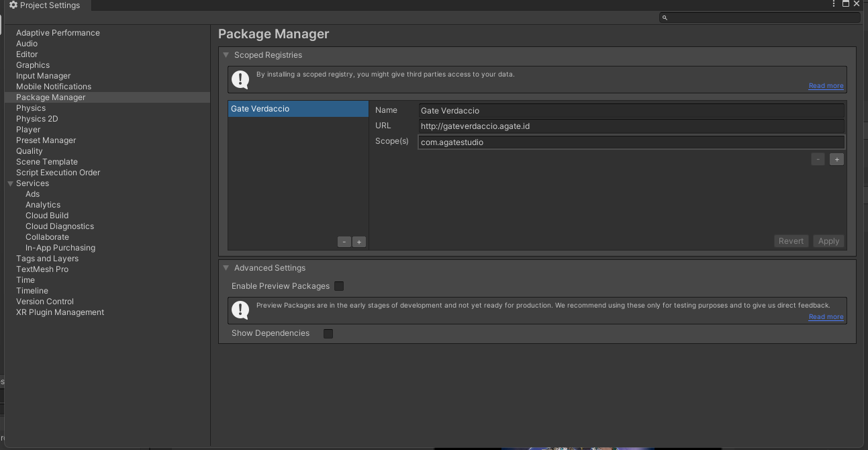Remove a scope with the minus button
The height and width of the screenshot is (450, 868).
pyautogui.click(x=818, y=159)
